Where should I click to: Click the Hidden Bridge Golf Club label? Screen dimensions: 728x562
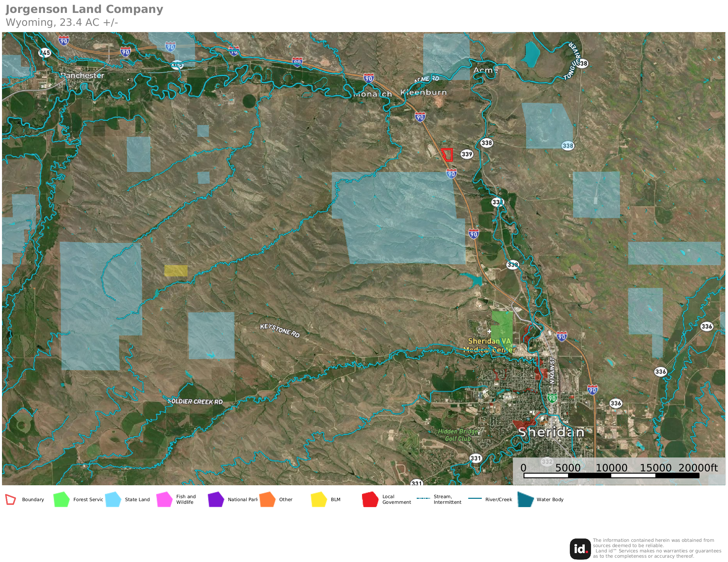pyautogui.click(x=458, y=435)
